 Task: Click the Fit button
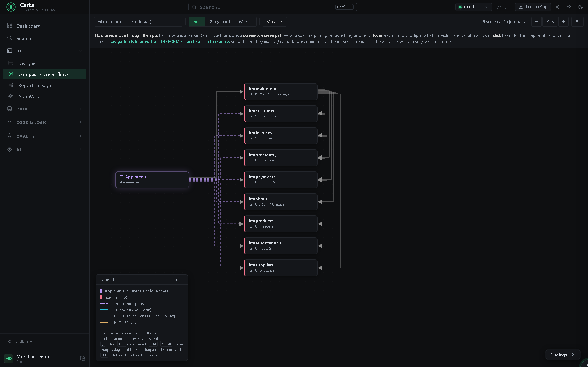[x=577, y=22]
